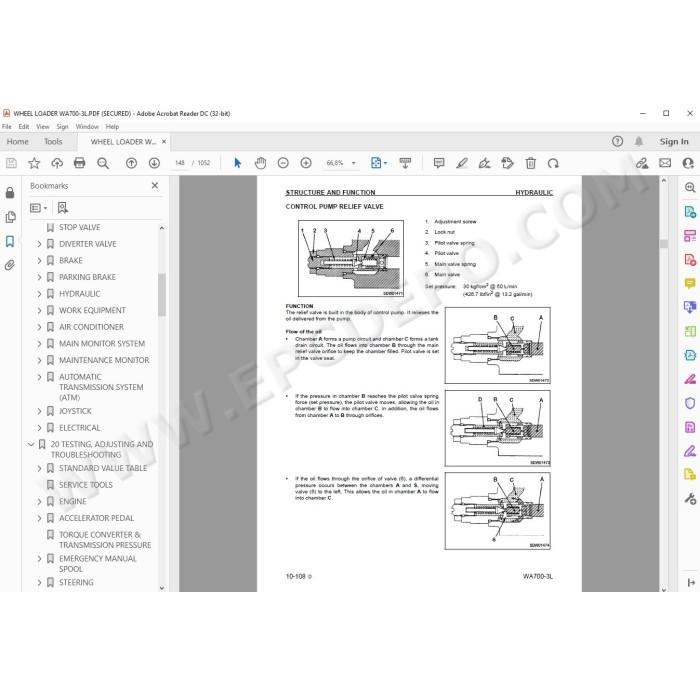The image size is (700, 700).
Task: Open Find text magnifier
Action: pos(103,163)
